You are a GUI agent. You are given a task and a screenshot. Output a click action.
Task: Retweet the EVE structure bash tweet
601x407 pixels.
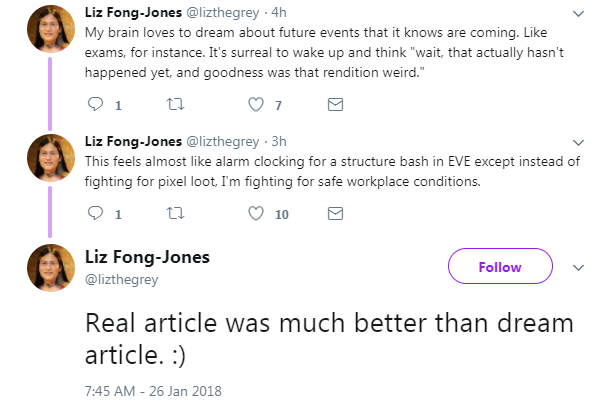(176, 213)
